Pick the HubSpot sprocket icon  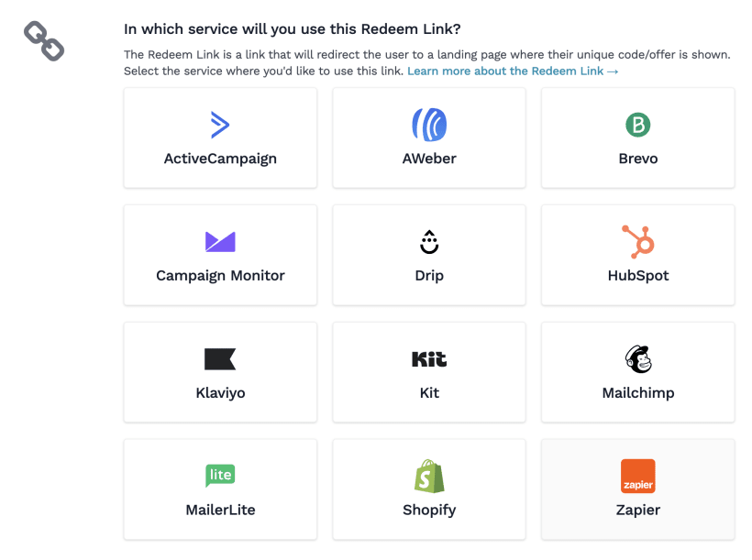pos(637,241)
